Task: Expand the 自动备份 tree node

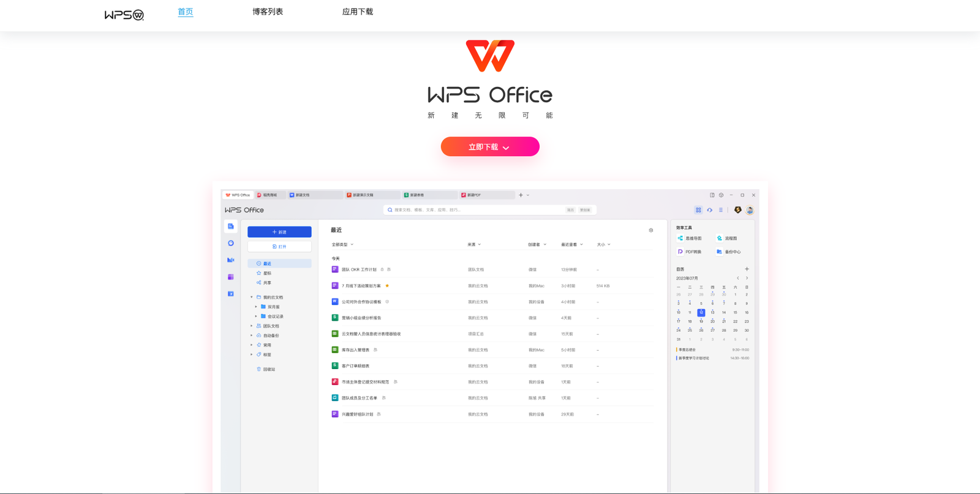Action: [x=252, y=335]
